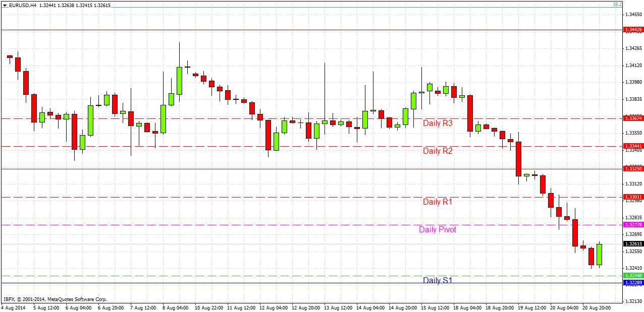Select the large red candle below Daily Pivot

coord(576,232)
